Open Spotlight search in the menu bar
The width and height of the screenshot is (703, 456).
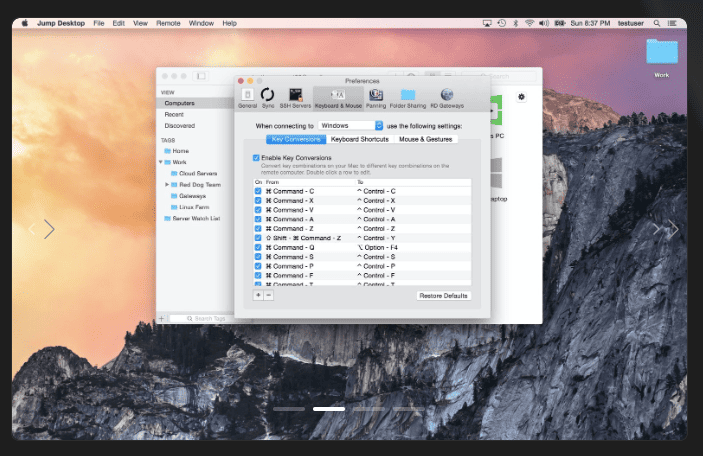(x=656, y=23)
